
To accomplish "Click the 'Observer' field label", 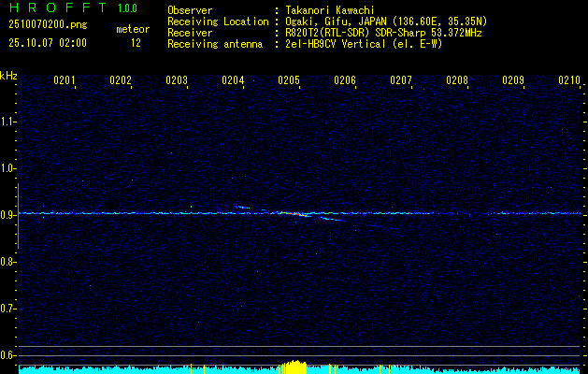I will click(x=190, y=10).
